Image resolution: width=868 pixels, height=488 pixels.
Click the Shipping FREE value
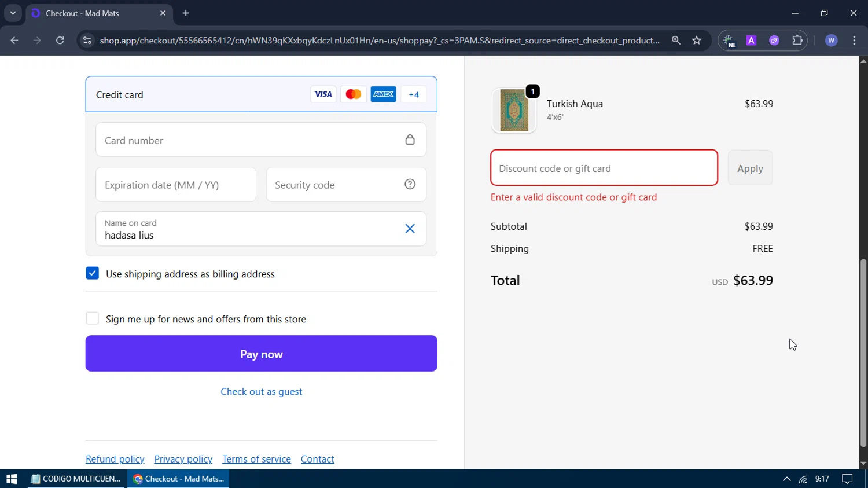click(x=763, y=248)
